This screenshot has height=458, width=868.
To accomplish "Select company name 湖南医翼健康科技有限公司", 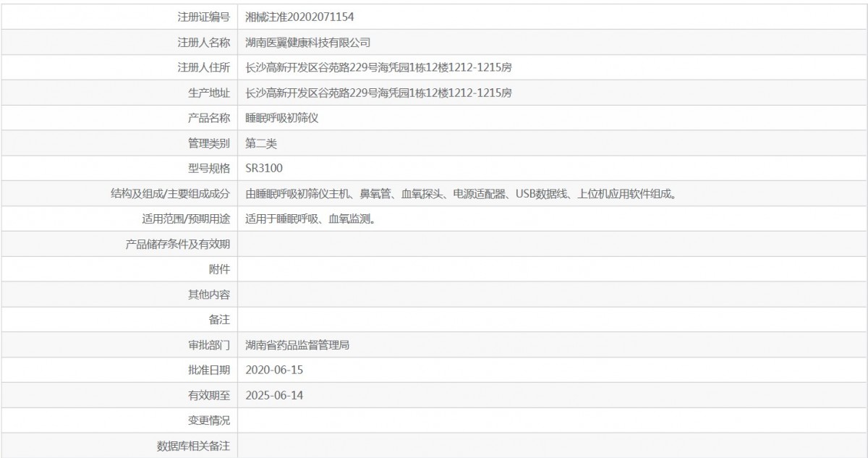I will click(x=308, y=41).
